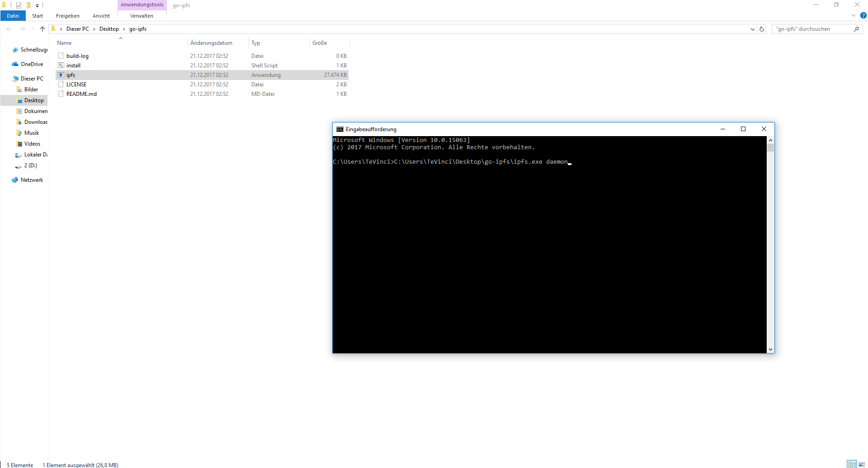Image resolution: width=868 pixels, height=468 pixels.
Task: Open the address bar history dropdown
Action: pos(752,29)
